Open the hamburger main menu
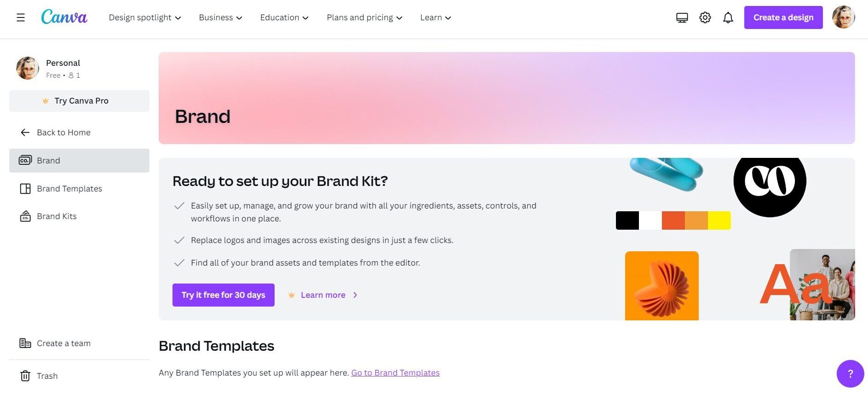Screen dimensions: 868x394 point(21,17)
